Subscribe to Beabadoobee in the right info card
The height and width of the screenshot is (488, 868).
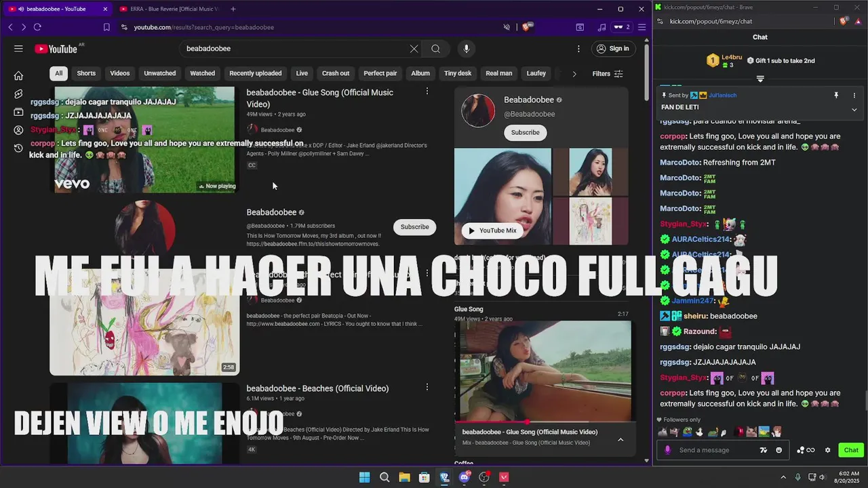click(x=526, y=132)
